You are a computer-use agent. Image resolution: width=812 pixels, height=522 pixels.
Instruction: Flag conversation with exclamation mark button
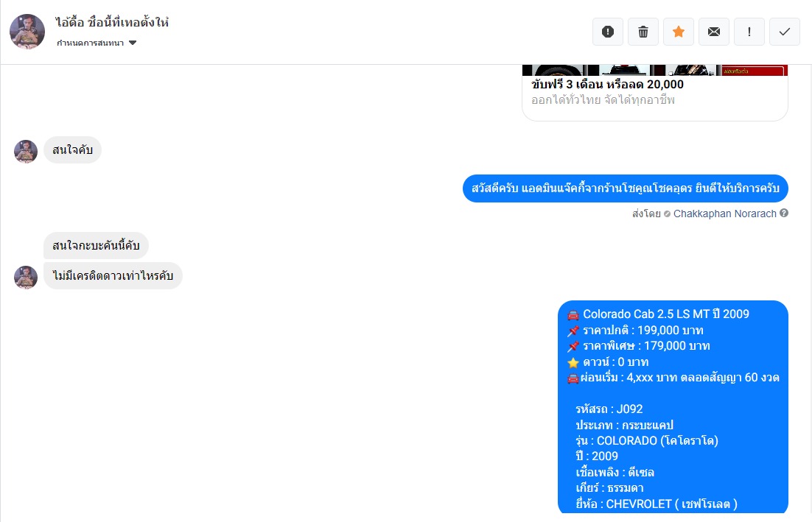(x=749, y=32)
